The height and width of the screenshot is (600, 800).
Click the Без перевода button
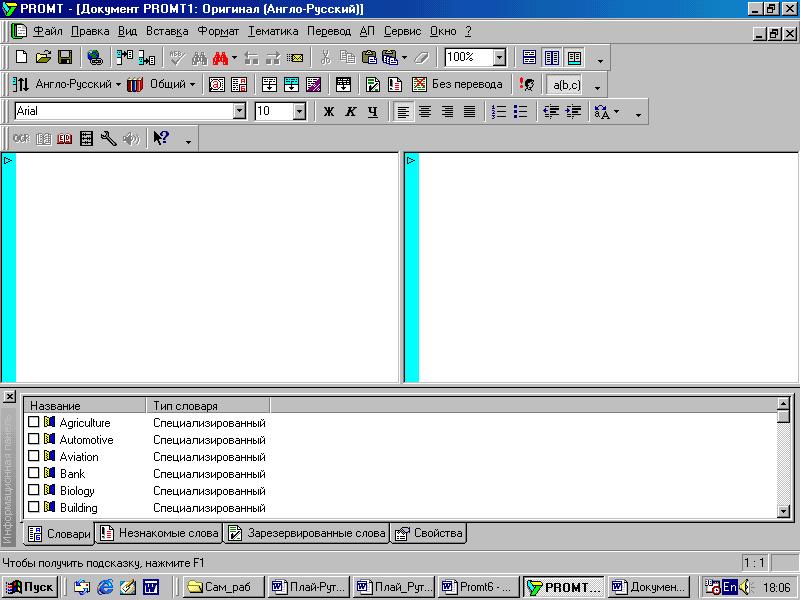458,84
